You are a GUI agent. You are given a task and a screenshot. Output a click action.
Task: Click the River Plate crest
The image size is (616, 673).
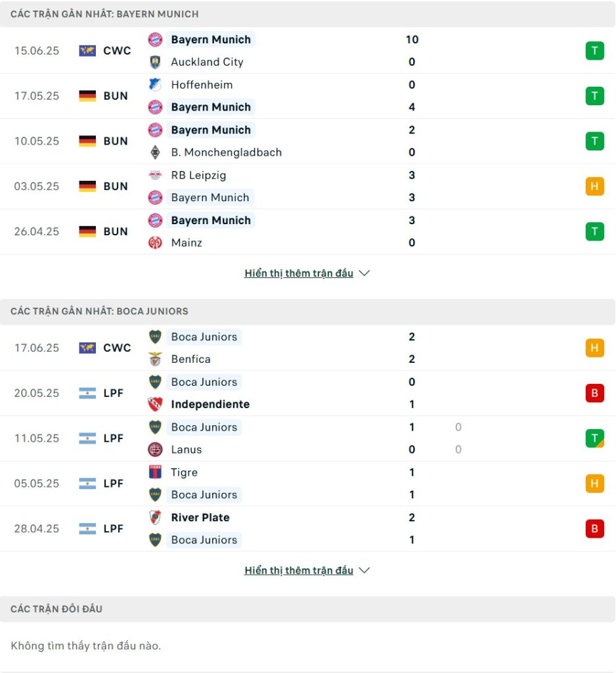155,518
